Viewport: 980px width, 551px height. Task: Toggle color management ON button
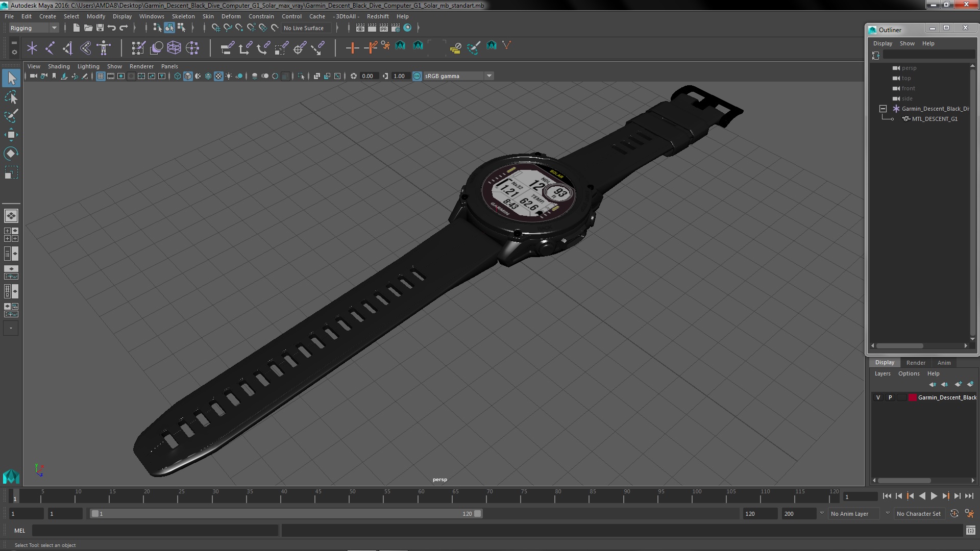(x=417, y=76)
